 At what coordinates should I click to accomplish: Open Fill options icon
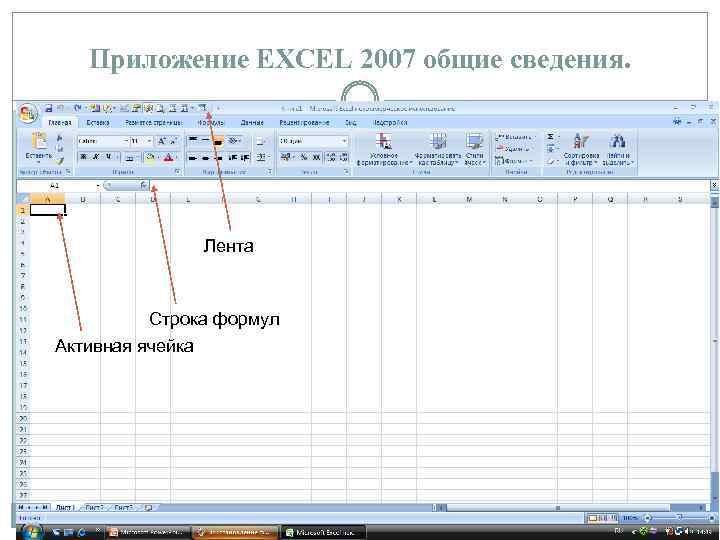point(551,149)
